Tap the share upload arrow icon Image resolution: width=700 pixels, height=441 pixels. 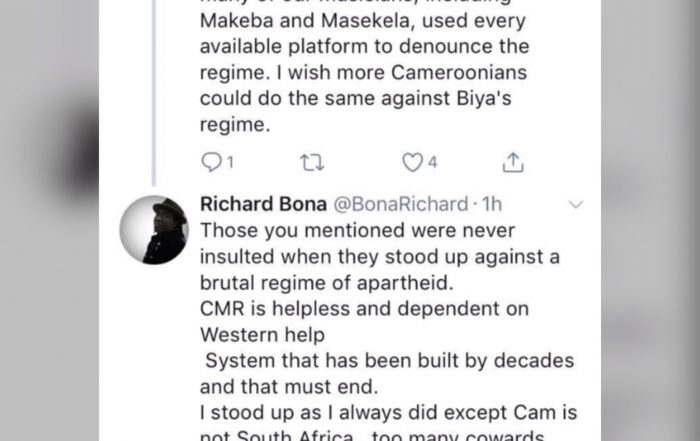click(x=512, y=162)
